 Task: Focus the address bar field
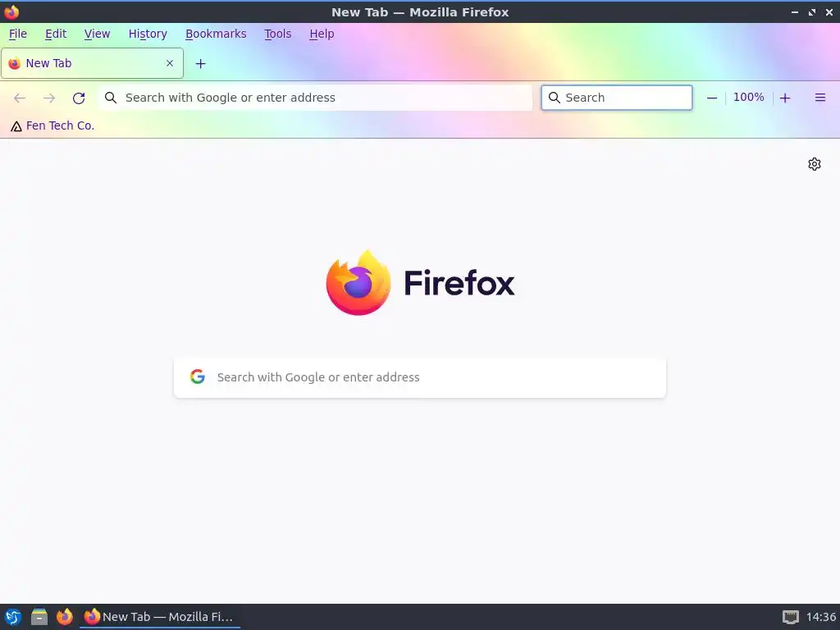tap(315, 98)
